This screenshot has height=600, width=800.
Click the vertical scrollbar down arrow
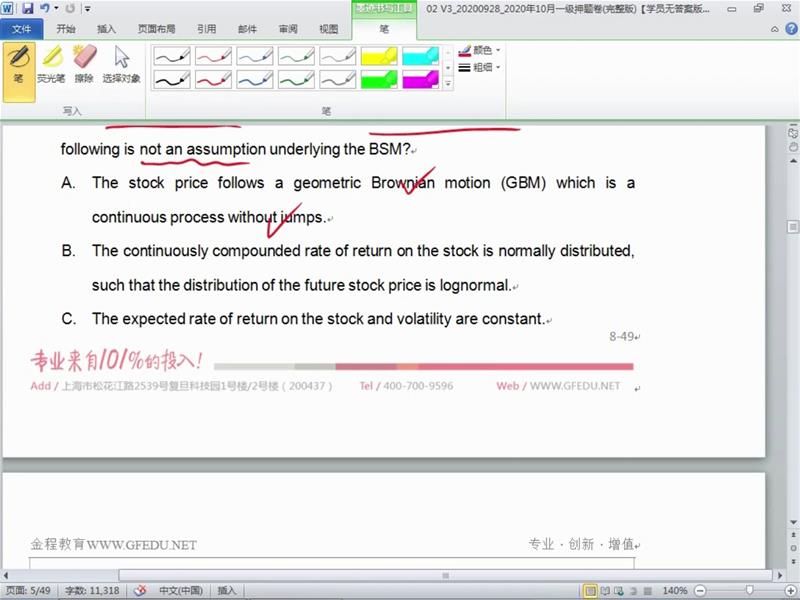point(793,522)
